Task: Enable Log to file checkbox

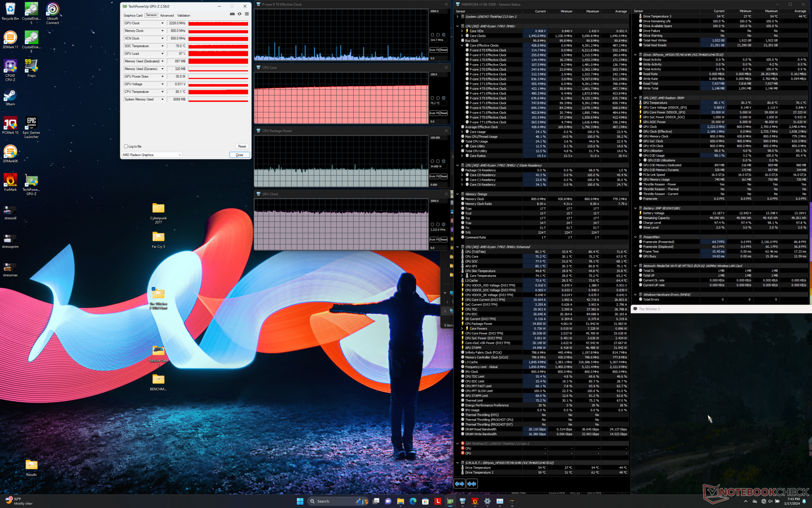Action: (126, 146)
